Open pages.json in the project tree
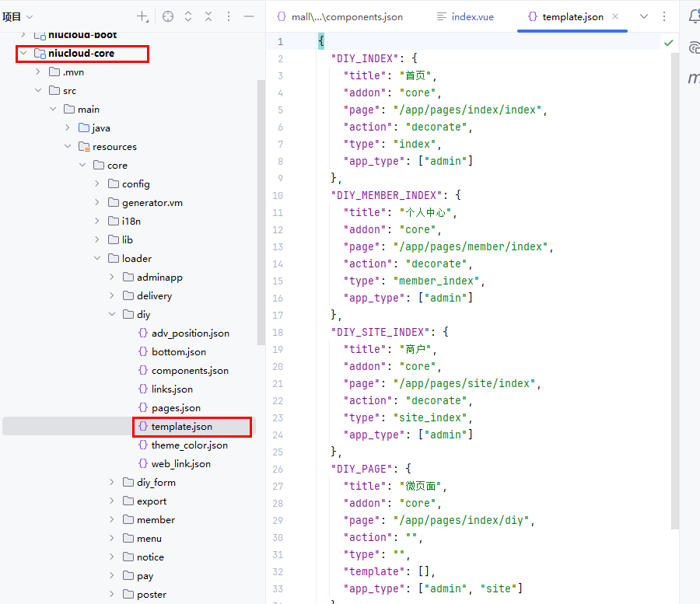Screen dimensions: 700x604 (x=176, y=408)
